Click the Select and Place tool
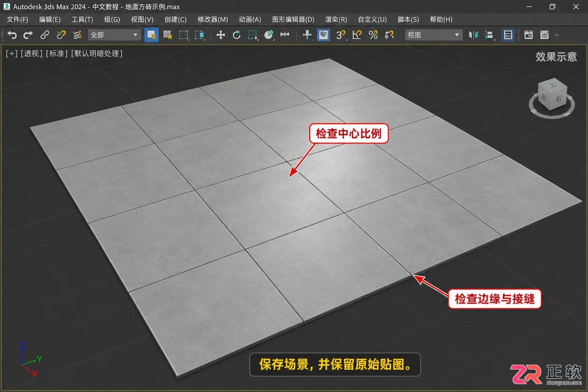 tap(269, 35)
